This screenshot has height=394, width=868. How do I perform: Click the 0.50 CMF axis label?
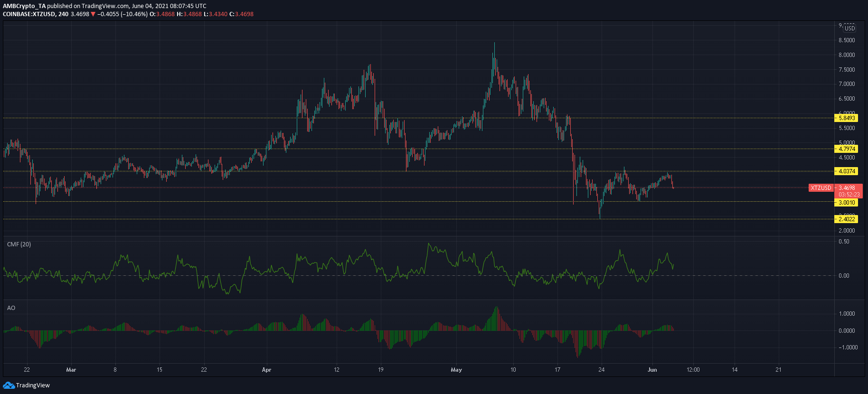click(844, 242)
